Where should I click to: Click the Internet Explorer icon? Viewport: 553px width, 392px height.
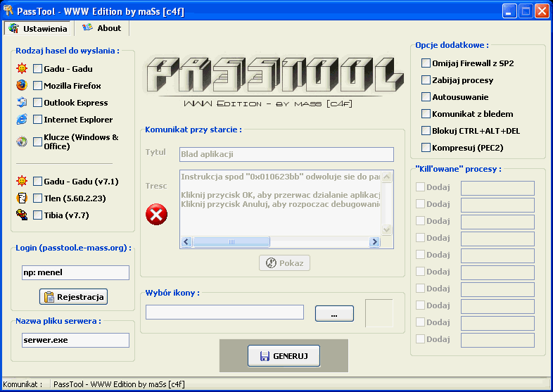[x=22, y=120]
